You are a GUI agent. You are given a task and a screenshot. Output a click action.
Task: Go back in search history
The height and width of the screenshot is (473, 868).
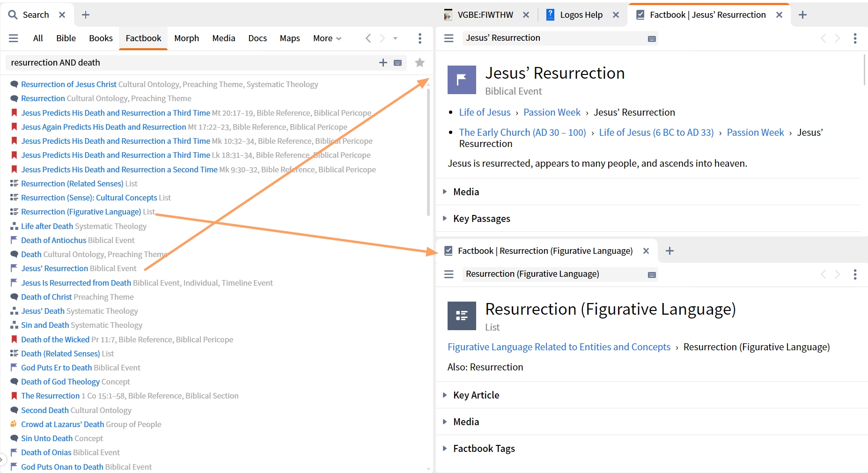(368, 38)
